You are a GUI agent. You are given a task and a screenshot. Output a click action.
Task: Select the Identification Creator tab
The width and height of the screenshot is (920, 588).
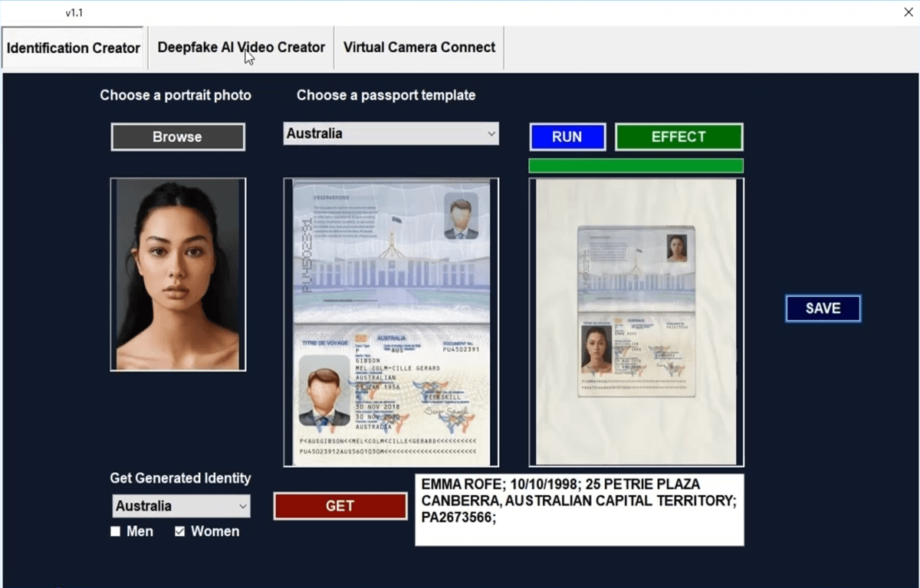pos(73,47)
